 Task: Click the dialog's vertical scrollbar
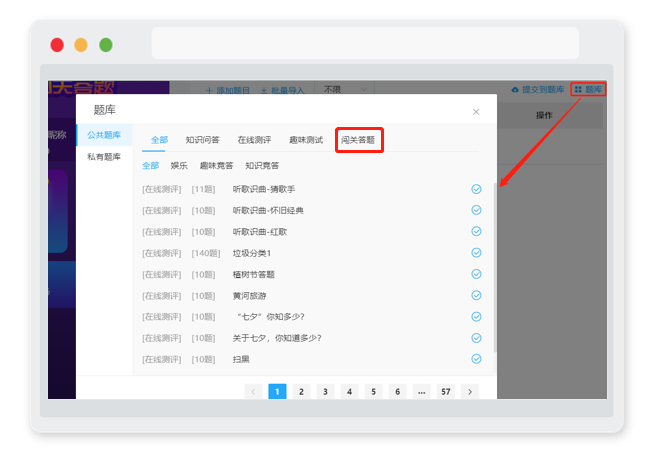tap(495, 268)
